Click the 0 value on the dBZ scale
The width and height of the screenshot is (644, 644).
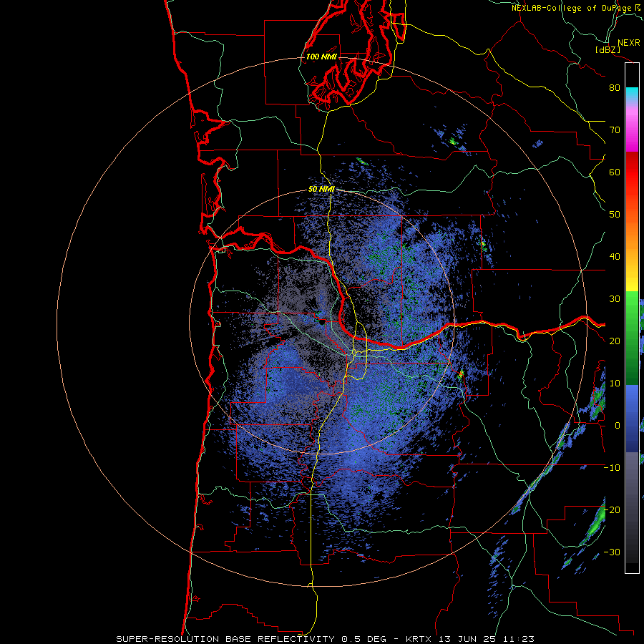618,426
